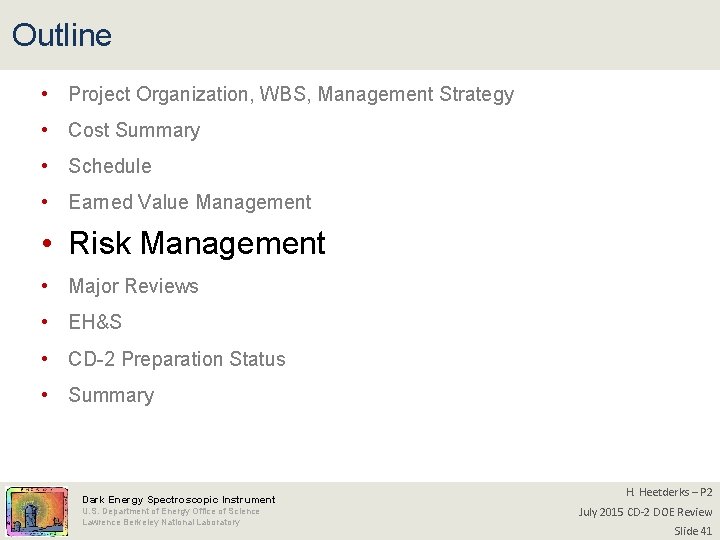This screenshot has height=540, width=720.
Task: Click the Dark Energy Spectroscopic Instrument text
Action: [179, 499]
